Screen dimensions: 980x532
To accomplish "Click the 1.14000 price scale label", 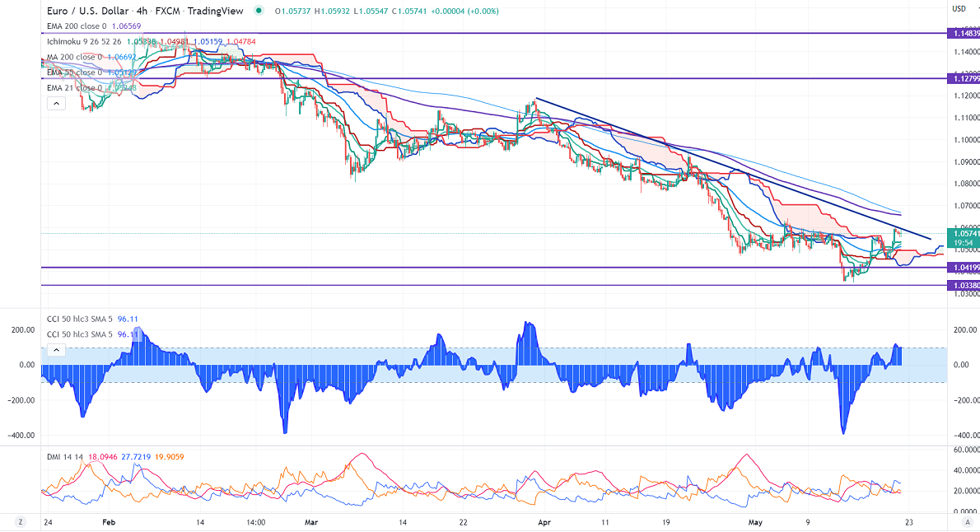I will click(x=966, y=52).
